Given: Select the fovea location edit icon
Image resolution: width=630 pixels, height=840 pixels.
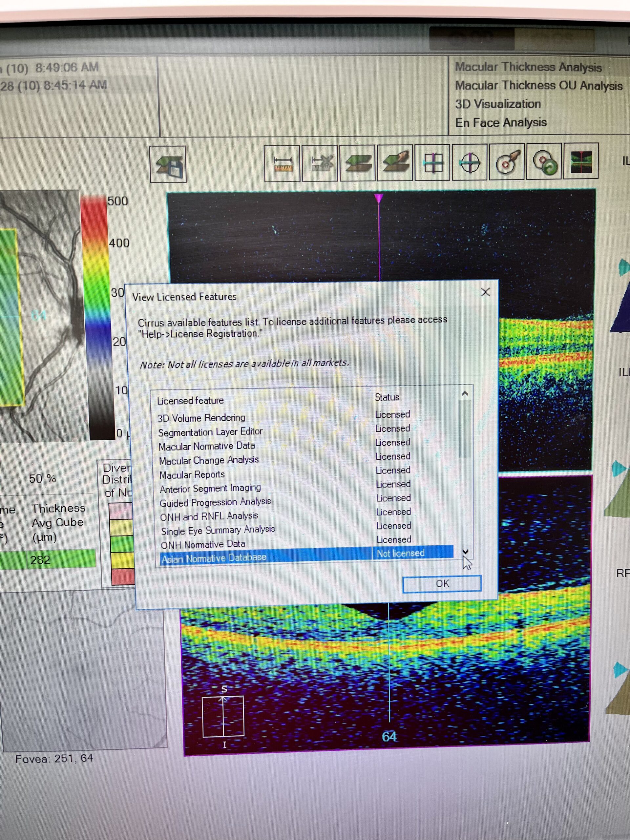Looking at the screenshot, I should click(x=507, y=162).
